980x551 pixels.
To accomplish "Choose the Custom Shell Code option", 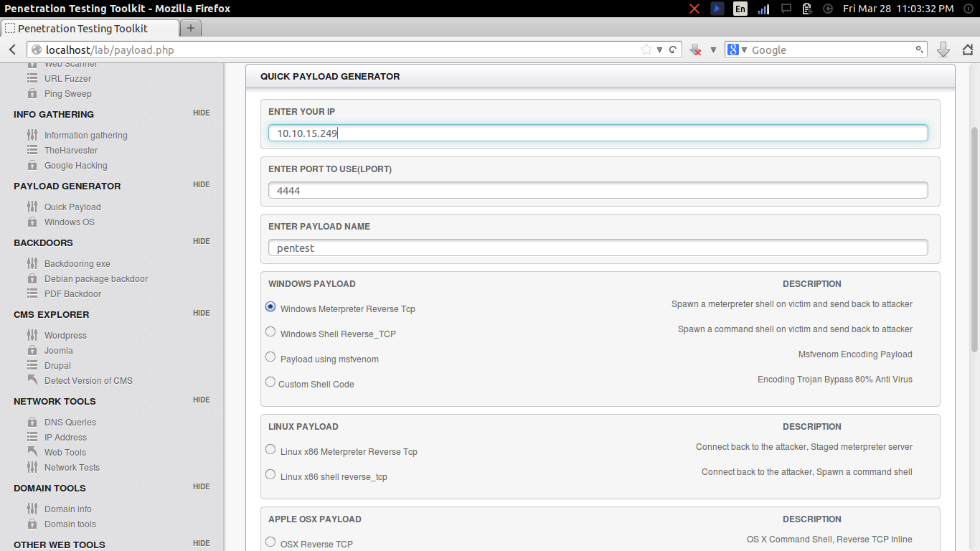I will click(270, 382).
